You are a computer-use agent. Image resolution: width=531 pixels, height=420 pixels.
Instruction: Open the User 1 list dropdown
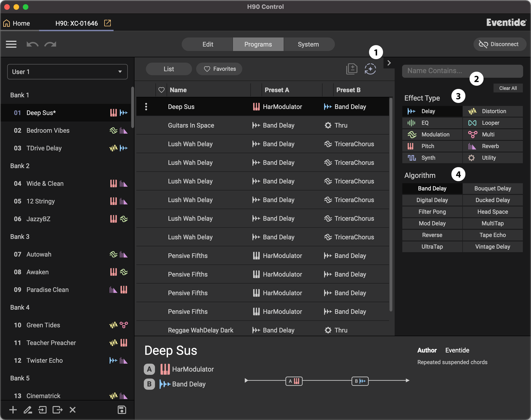click(67, 72)
